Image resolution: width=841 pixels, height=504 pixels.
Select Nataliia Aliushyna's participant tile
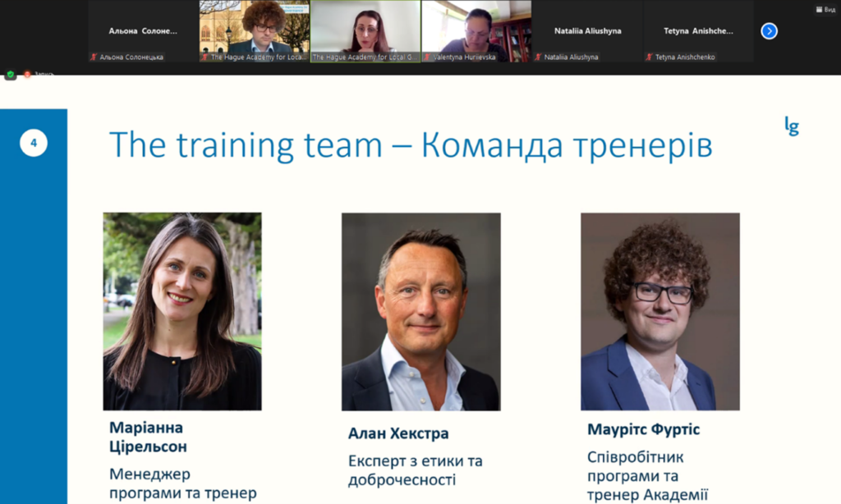click(587, 31)
